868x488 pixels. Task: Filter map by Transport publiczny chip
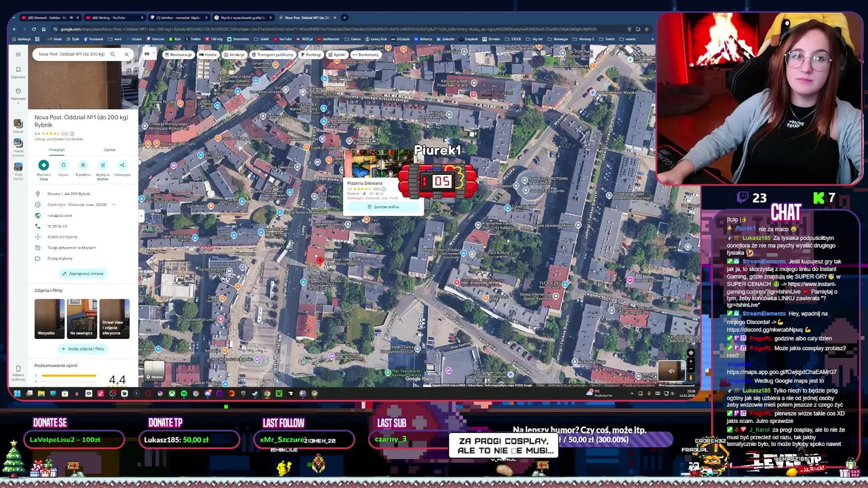click(273, 54)
